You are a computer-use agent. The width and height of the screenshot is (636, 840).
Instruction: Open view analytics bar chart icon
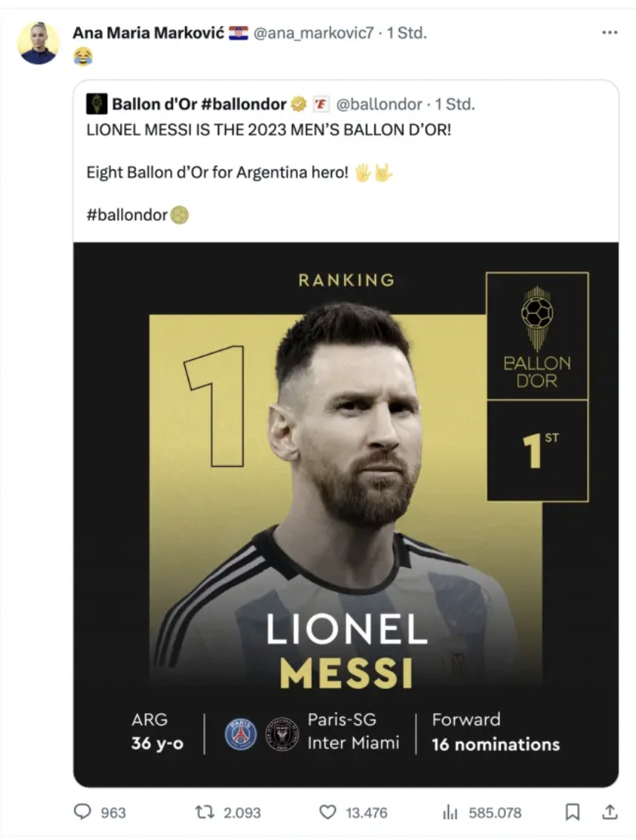(x=450, y=812)
